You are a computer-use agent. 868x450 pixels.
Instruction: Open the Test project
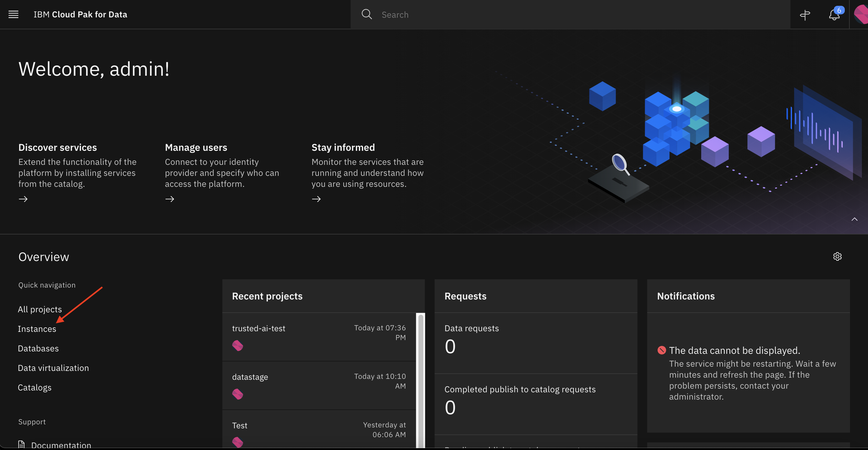click(x=240, y=425)
